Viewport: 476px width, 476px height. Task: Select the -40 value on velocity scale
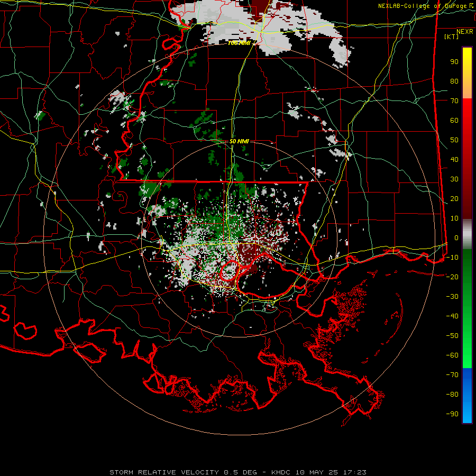click(452, 316)
